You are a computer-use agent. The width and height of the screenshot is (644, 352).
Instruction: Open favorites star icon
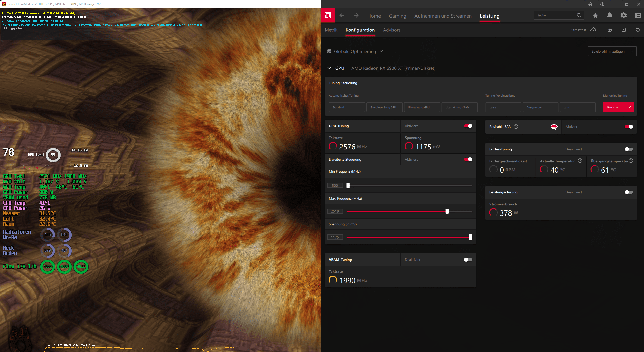pyautogui.click(x=595, y=16)
